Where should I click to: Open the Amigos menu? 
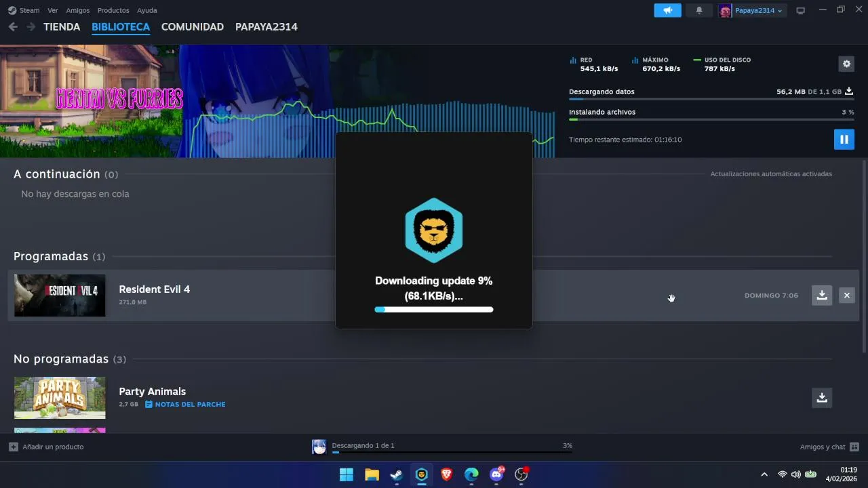[78, 10]
